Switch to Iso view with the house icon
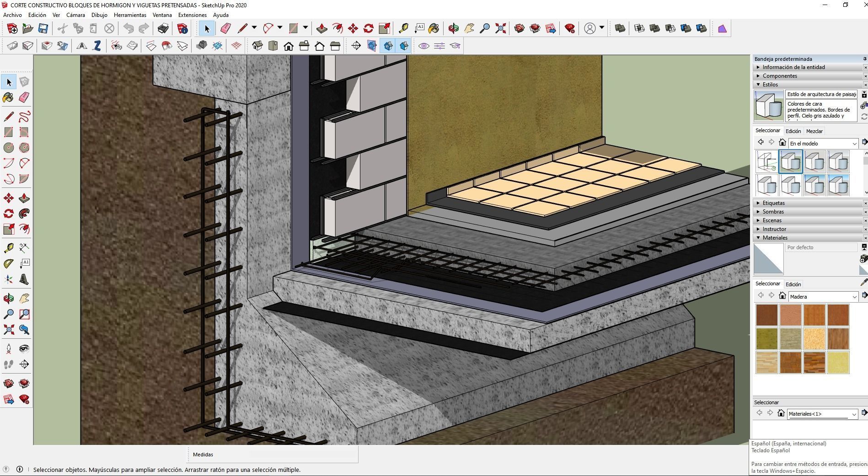 pyautogui.click(x=257, y=46)
